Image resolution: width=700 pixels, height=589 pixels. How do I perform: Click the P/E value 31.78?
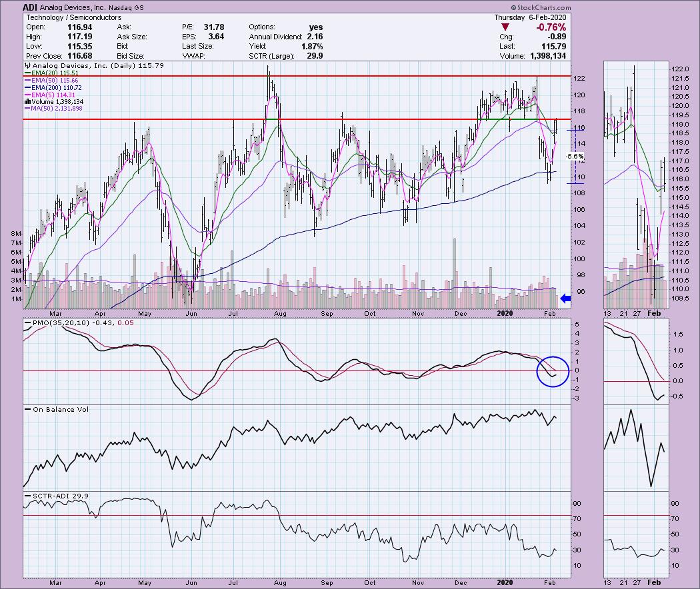click(214, 27)
